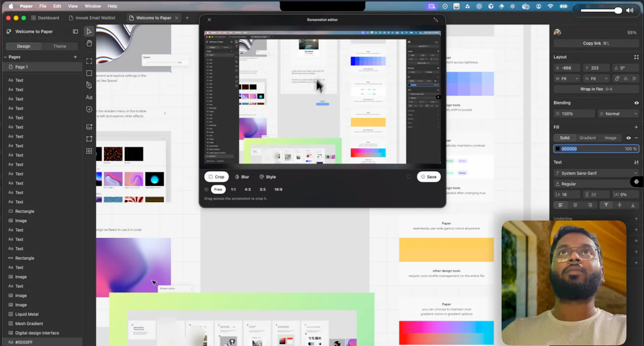The height and width of the screenshot is (346, 644).
Task: Close the Screenshot editor dialog
Action: (209, 19)
